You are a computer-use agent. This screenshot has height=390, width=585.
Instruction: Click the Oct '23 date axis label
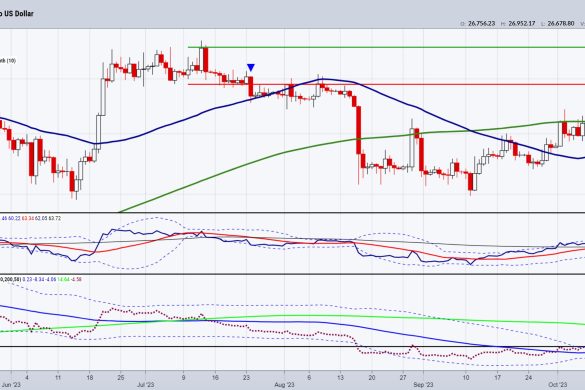coord(558,385)
